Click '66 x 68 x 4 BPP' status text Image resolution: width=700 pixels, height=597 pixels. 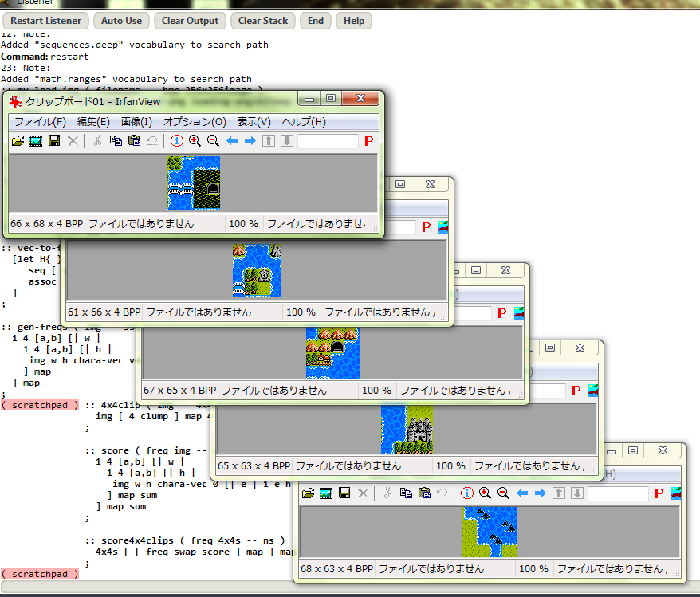click(46, 223)
